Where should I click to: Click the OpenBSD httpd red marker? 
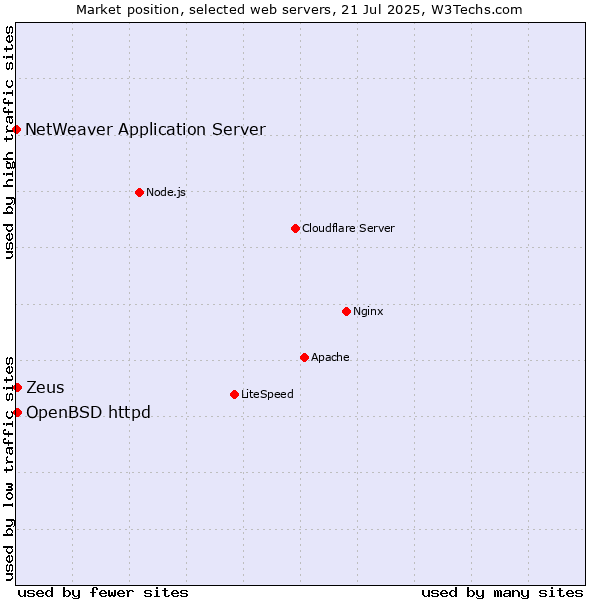click(x=17, y=412)
